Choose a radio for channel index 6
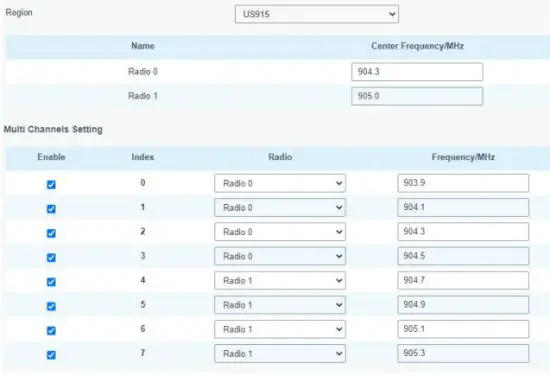 (280, 329)
